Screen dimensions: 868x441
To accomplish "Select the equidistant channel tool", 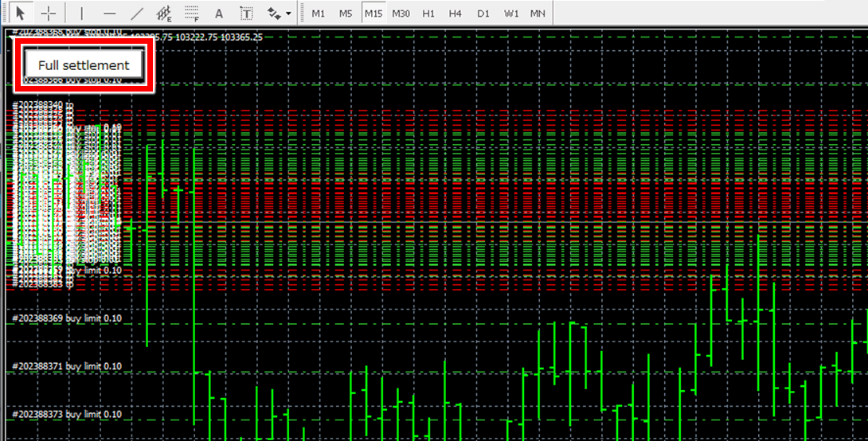I will [x=164, y=13].
